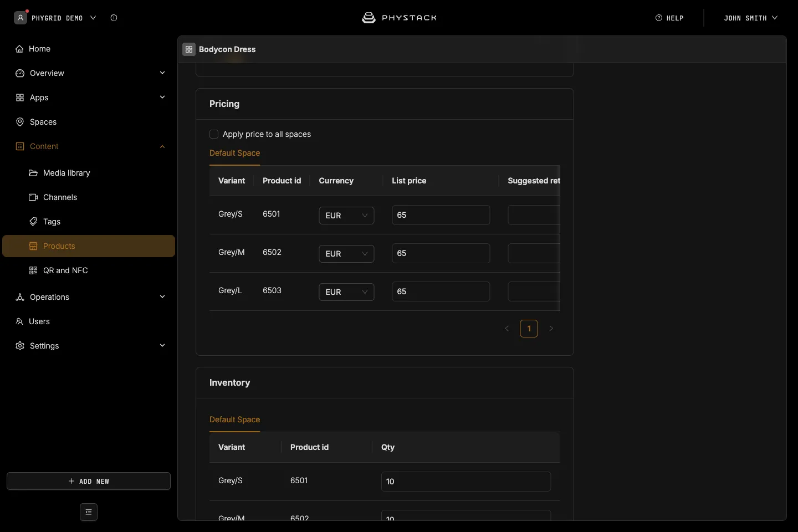
Task: Open the John Smith account menu
Action: tap(750, 18)
